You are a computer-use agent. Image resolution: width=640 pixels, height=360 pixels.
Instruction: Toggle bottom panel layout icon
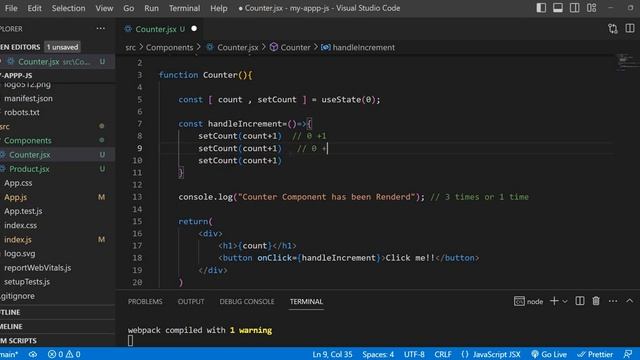pos(558,8)
